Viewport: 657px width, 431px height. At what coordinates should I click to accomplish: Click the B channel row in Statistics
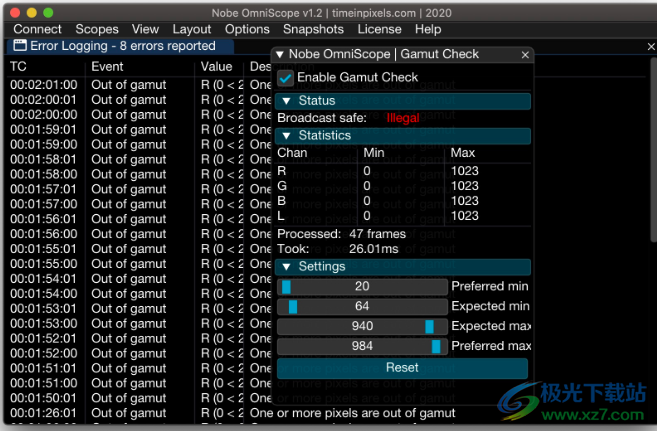(403, 201)
